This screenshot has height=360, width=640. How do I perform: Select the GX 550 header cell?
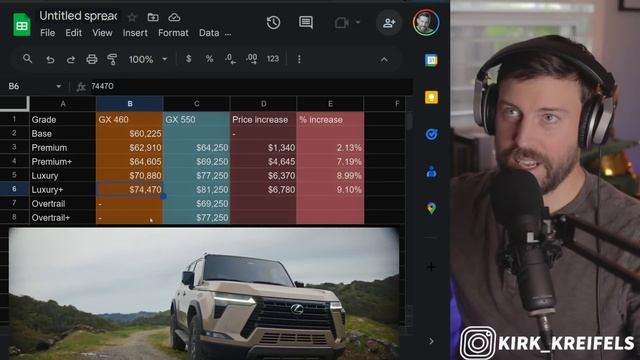coord(197,120)
